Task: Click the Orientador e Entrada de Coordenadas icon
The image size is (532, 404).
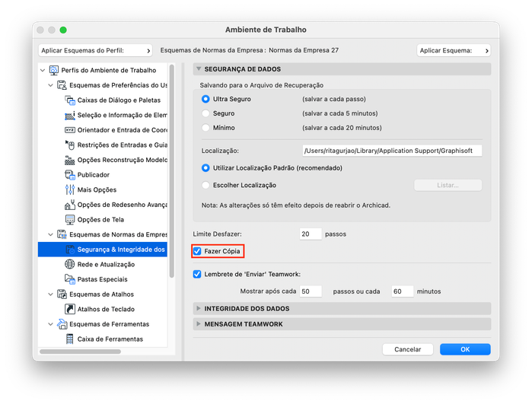Action: click(x=70, y=130)
